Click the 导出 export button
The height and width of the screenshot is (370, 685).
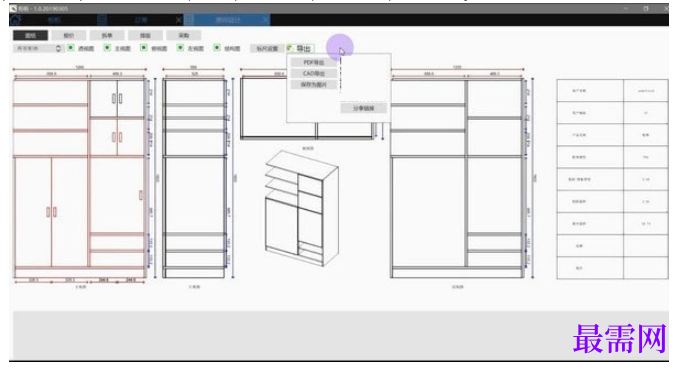tap(300, 48)
